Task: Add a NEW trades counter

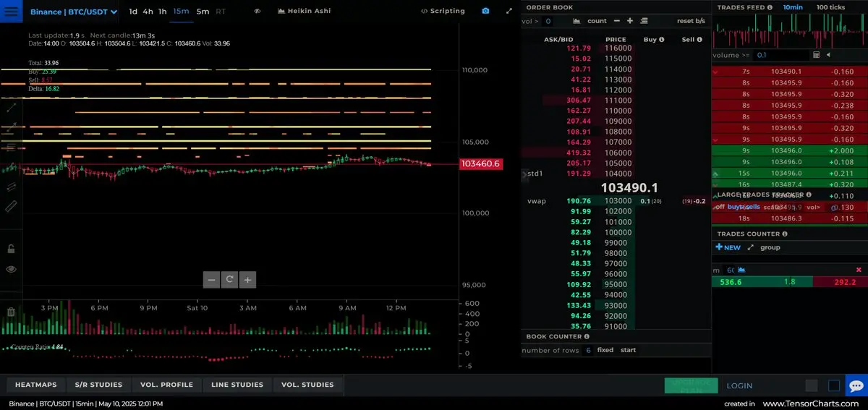Action: (x=728, y=247)
